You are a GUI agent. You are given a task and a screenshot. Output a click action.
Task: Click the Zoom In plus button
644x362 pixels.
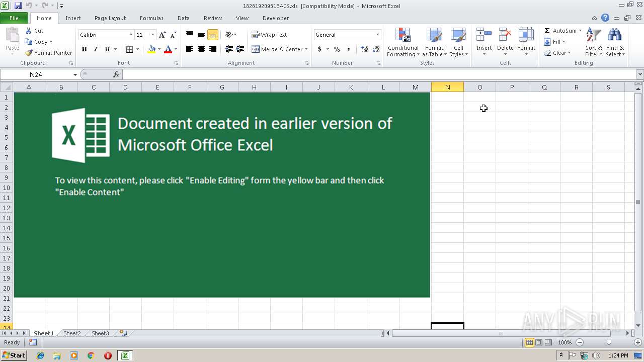[x=638, y=342]
